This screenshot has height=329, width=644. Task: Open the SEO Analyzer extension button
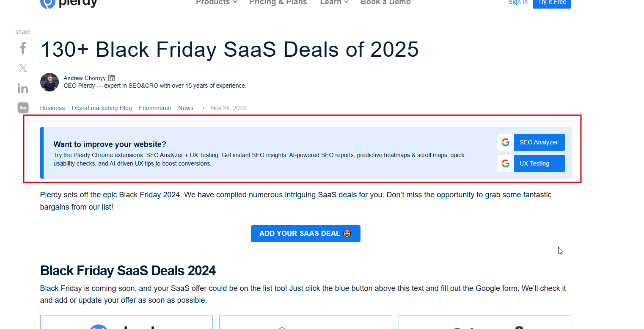539,142
